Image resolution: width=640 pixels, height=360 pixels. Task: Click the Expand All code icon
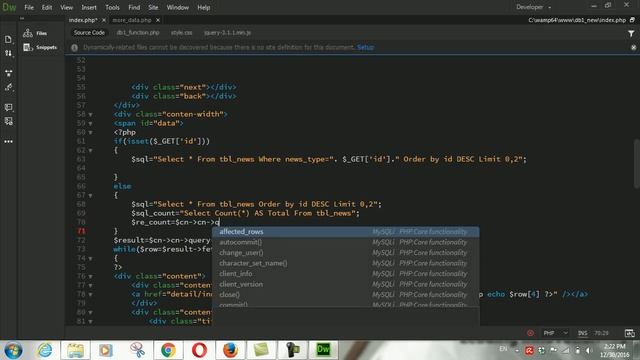point(8,73)
